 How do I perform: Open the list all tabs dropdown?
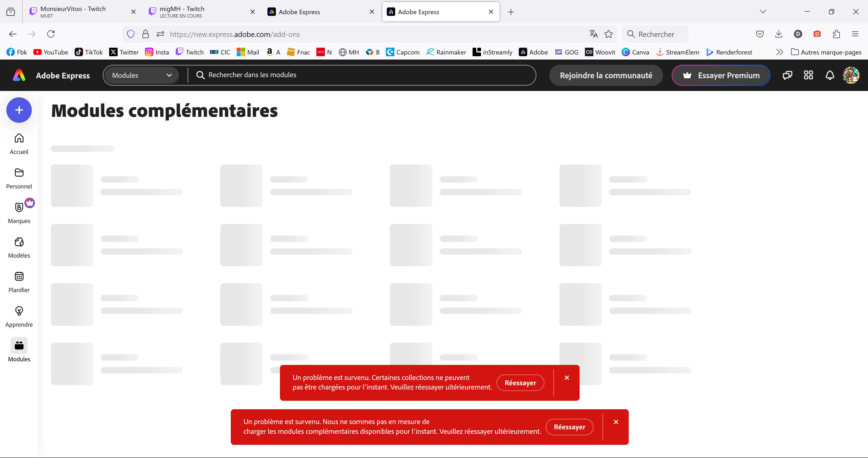click(x=763, y=12)
